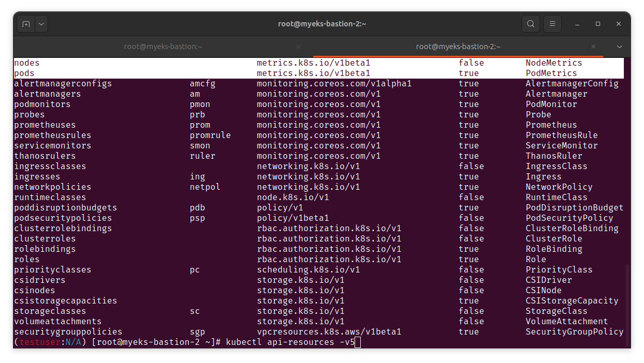Select the root@myeks-bastion-2 tab

(x=458, y=47)
